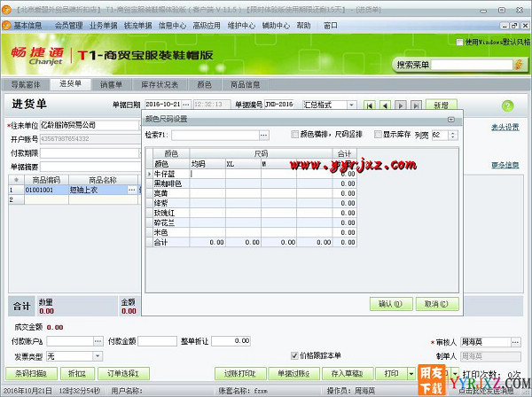The image size is (532, 397).
Task: Switch to the 导航窗体 tab
Action: (x=26, y=84)
